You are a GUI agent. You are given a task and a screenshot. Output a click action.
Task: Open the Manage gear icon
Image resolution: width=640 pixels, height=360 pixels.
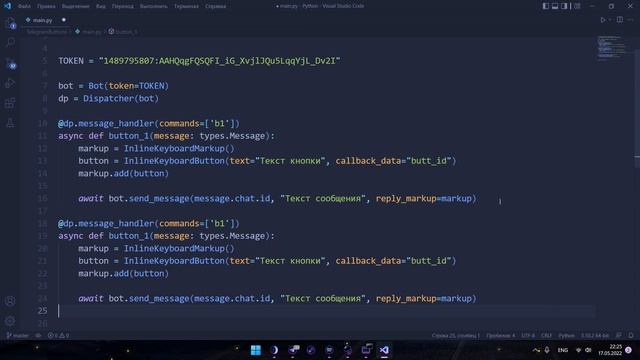[x=10, y=321]
